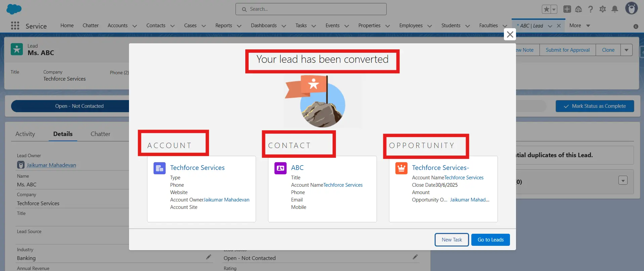
Task: Open more lead actions dropdown beside Clone
Action: (x=627, y=50)
